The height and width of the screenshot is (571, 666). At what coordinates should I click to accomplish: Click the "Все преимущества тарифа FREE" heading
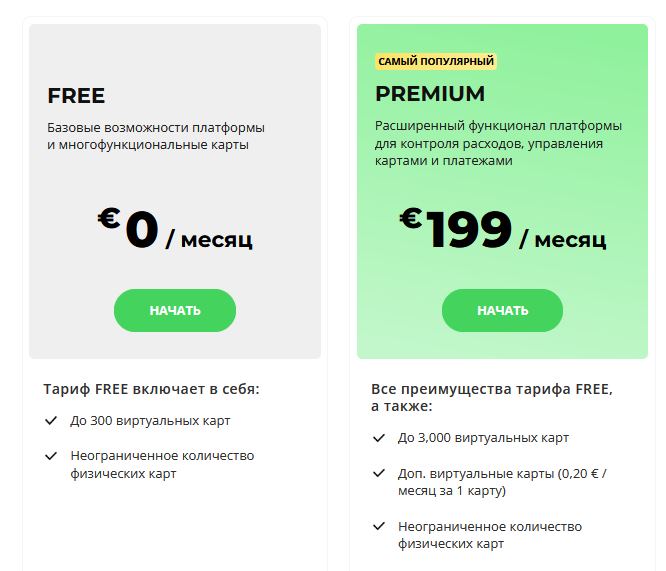tap(491, 397)
